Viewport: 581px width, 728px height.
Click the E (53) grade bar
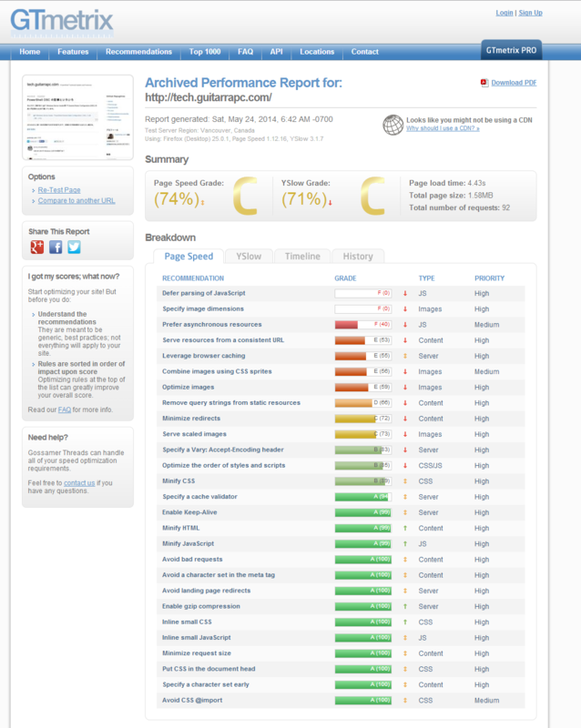pos(363,340)
